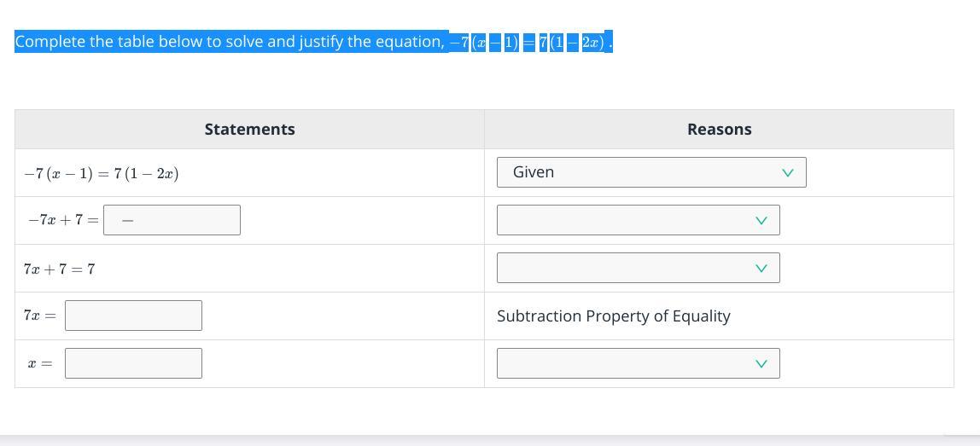Open the empty reason dropdown for -7x + 7 row

[x=637, y=220]
